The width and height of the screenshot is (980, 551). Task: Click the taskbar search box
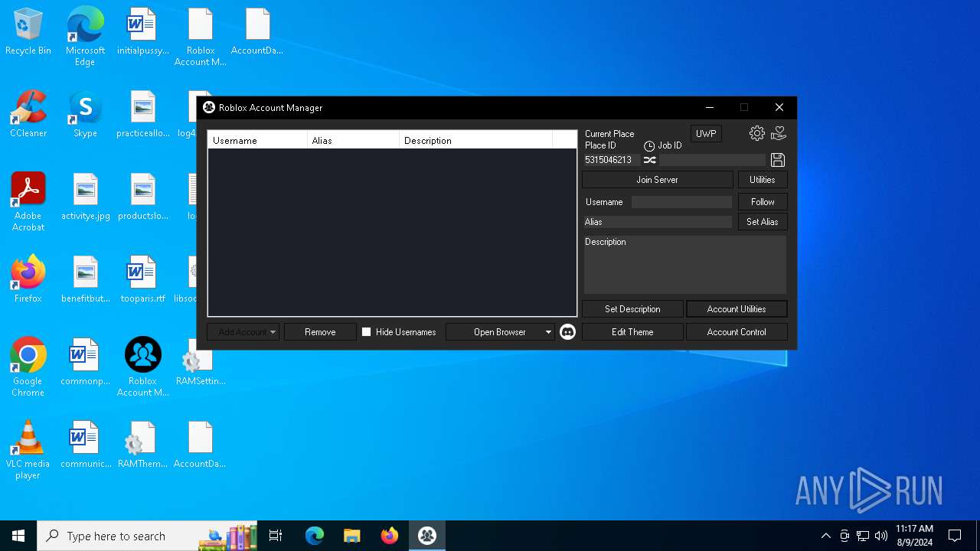[145, 536]
